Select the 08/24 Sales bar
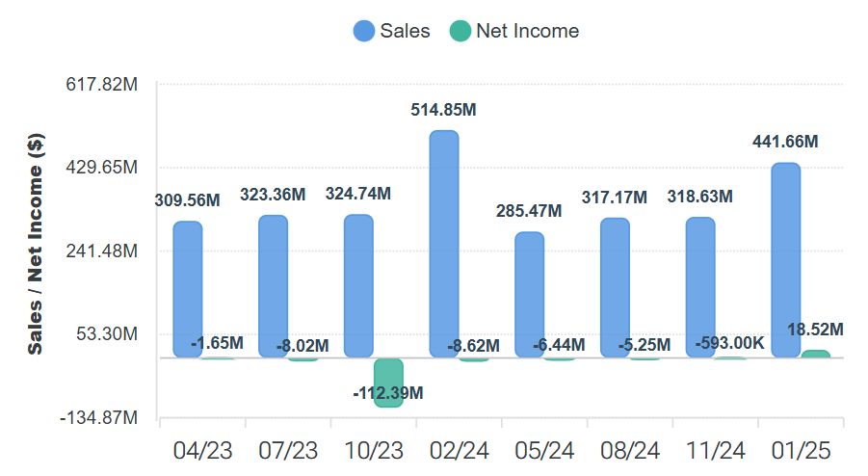 click(615, 288)
